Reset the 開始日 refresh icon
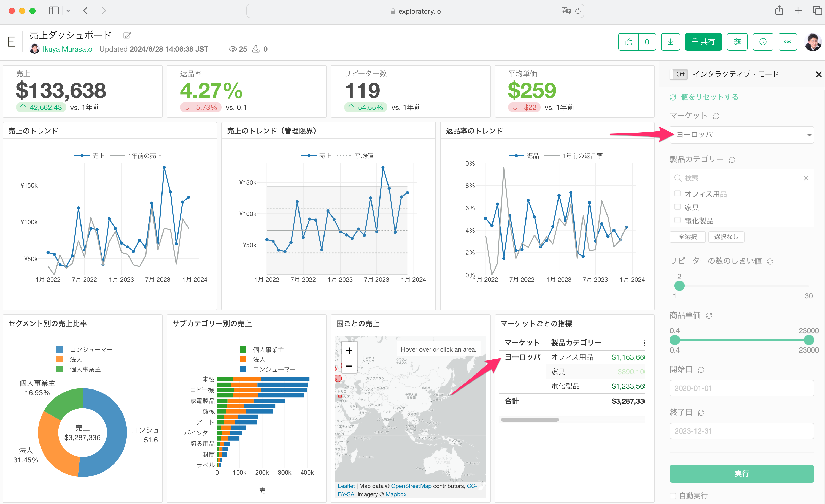This screenshot has width=825, height=504. pyautogui.click(x=701, y=370)
